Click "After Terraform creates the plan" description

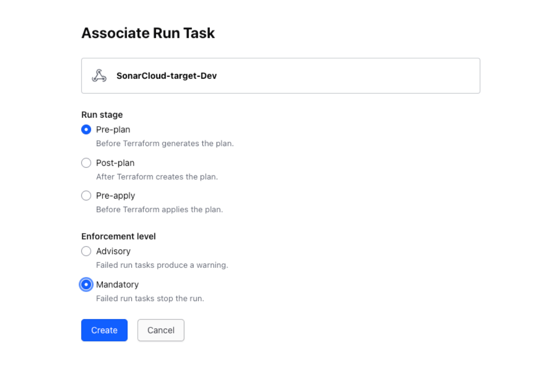click(157, 177)
